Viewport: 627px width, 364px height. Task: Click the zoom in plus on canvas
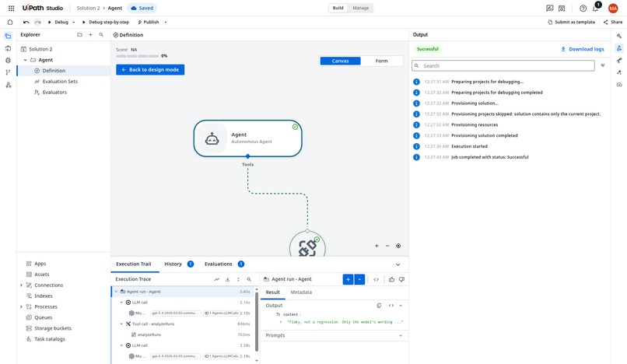click(377, 246)
